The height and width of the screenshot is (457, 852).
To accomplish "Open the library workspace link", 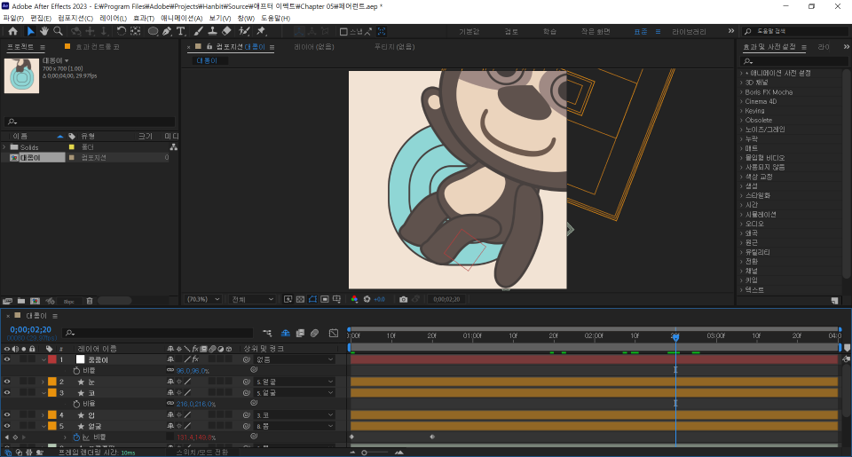I will tap(689, 32).
